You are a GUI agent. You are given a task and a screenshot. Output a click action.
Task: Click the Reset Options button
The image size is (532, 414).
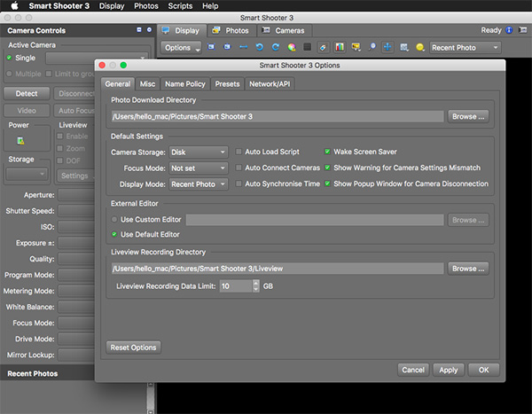[134, 348]
